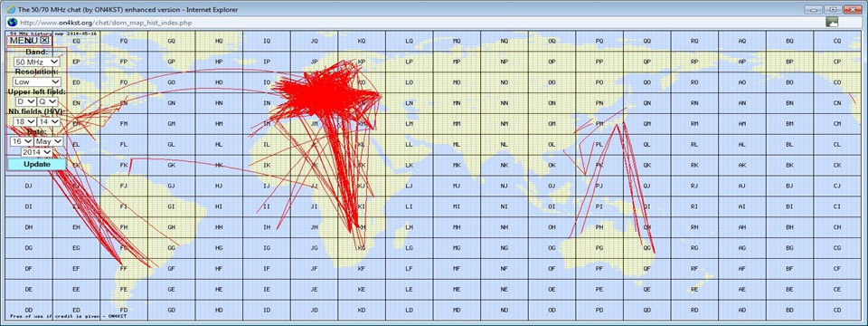Image resolution: width=868 pixels, height=326 pixels.
Task: Open the year dropdown showing 2014
Action: pos(37,152)
